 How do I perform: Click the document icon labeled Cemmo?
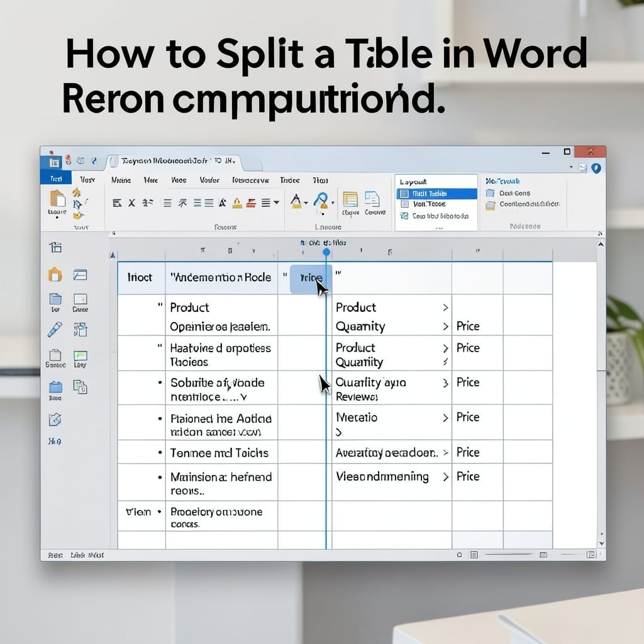point(372,199)
